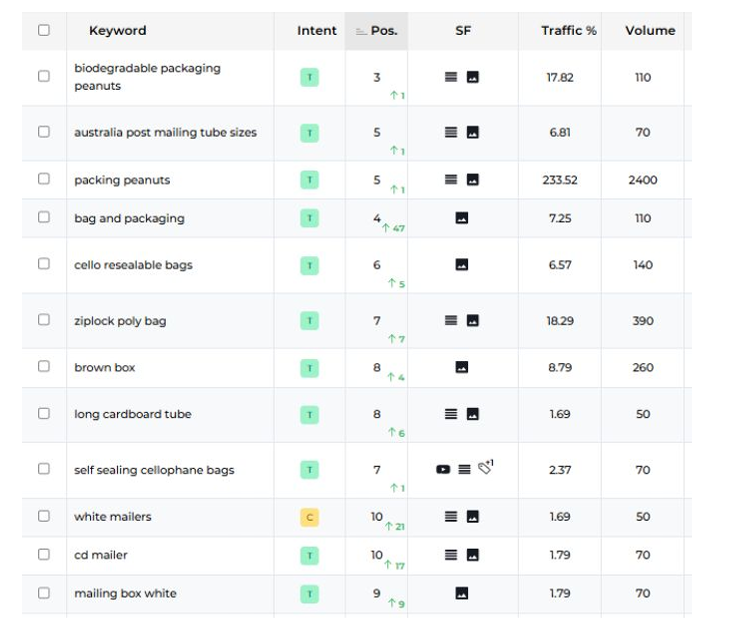This screenshot has width=734, height=637.
Task: Click the image icon in the brown box row
Action: (462, 367)
